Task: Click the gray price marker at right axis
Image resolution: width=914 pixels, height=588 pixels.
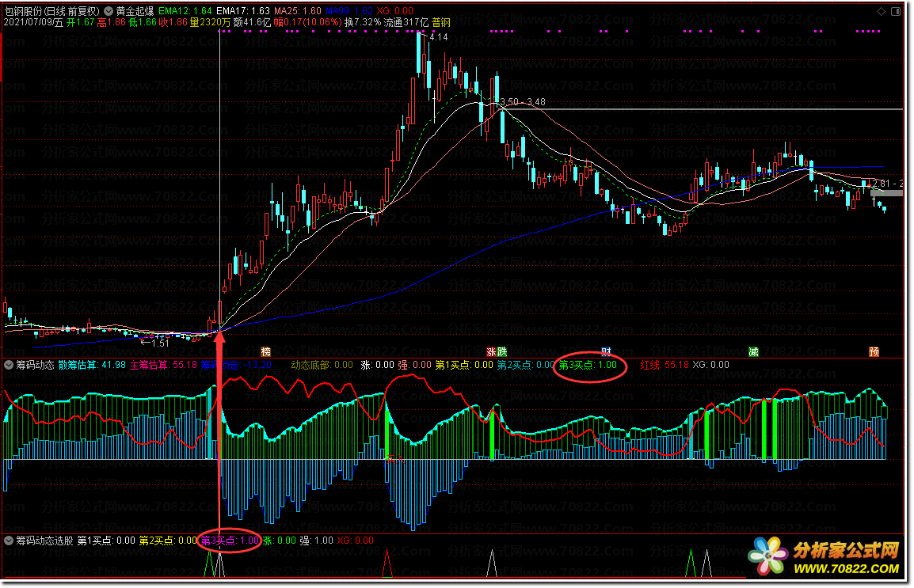Action: tap(886, 192)
